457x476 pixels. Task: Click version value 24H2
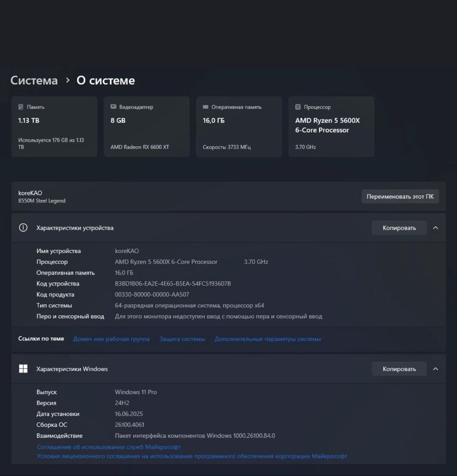click(122, 403)
